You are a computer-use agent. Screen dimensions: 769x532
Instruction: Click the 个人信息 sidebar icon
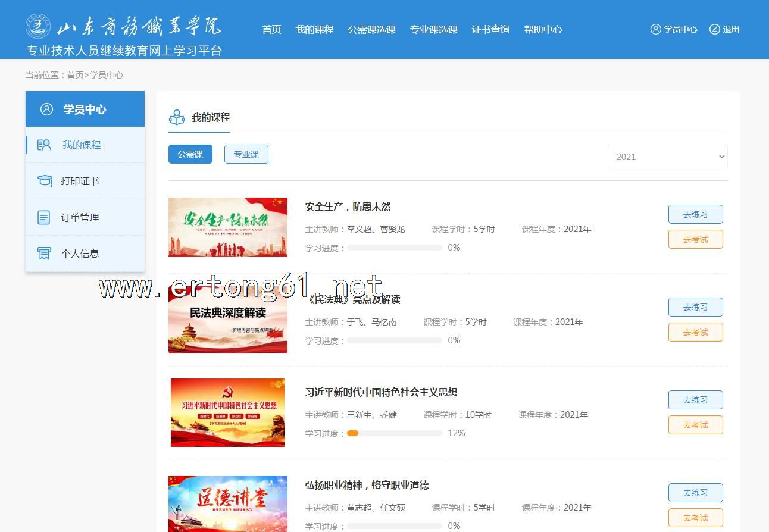point(44,254)
